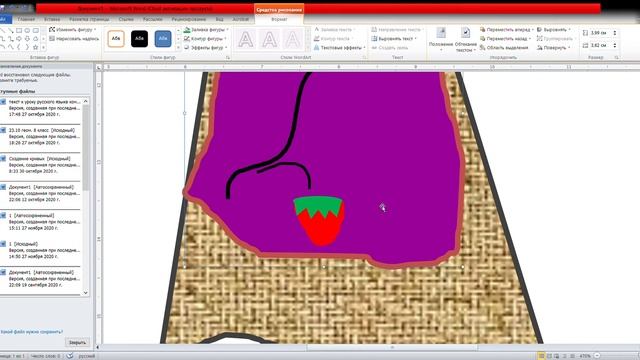Choose the right block arrow shape
The width and height of the screenshot is (640, 360).
click(19, 39)
